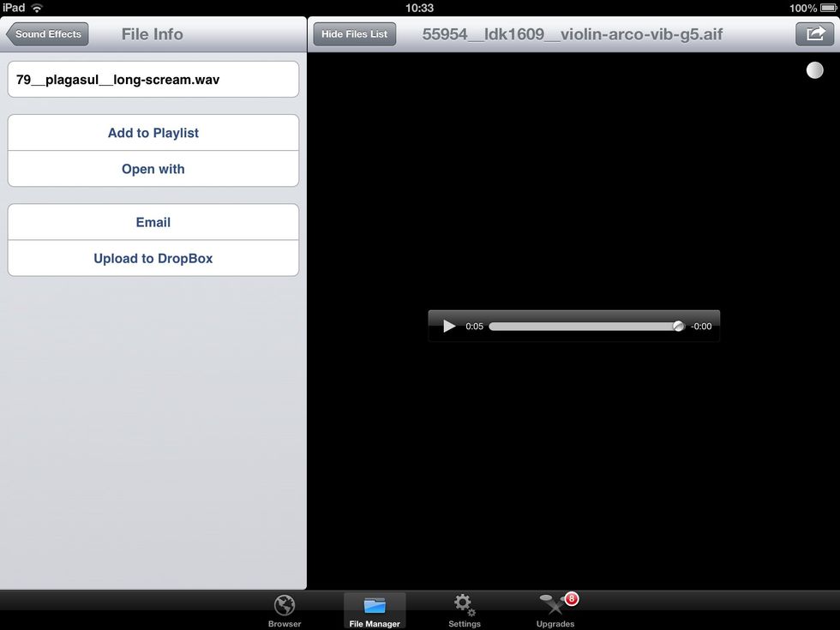Click the audio progress slider track

click(x=583, y=327)
